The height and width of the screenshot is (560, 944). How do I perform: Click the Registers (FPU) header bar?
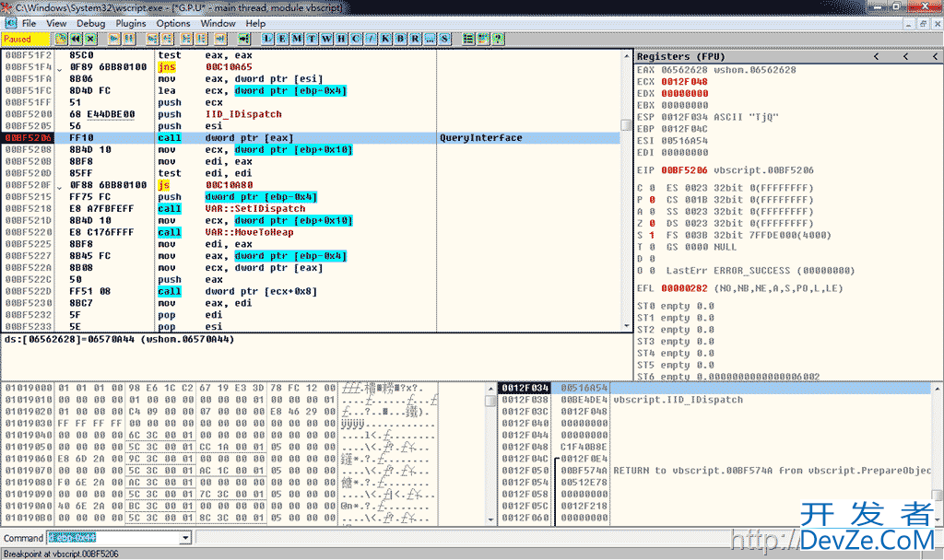coord(789,56)
